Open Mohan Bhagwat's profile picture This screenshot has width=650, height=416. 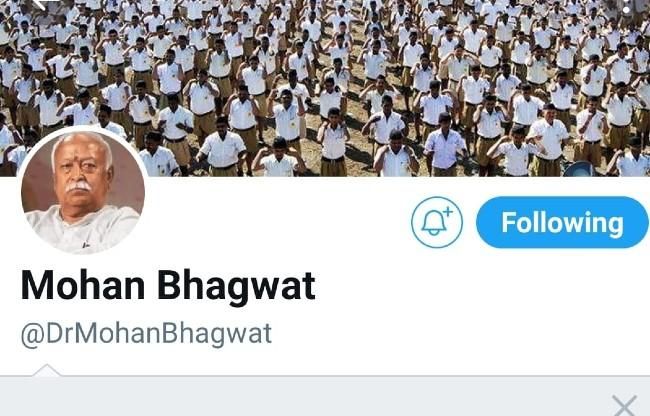83,191
